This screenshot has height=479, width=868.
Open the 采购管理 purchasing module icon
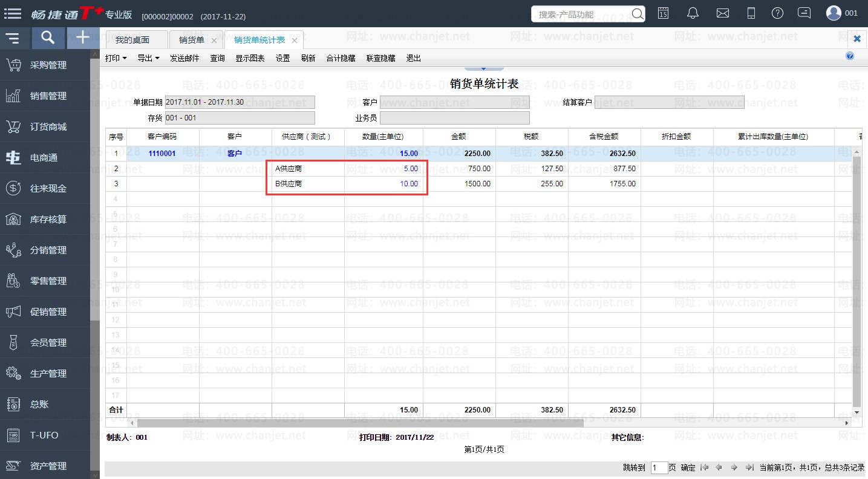[x=13, y=65]
